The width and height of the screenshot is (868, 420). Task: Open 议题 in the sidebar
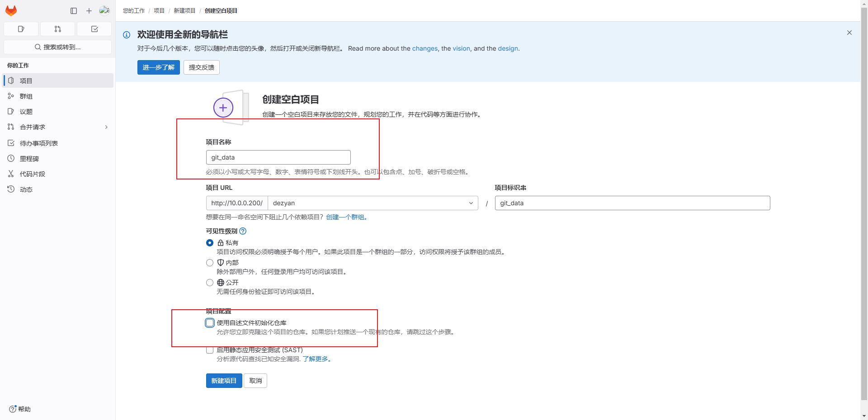tap(58, 111)
